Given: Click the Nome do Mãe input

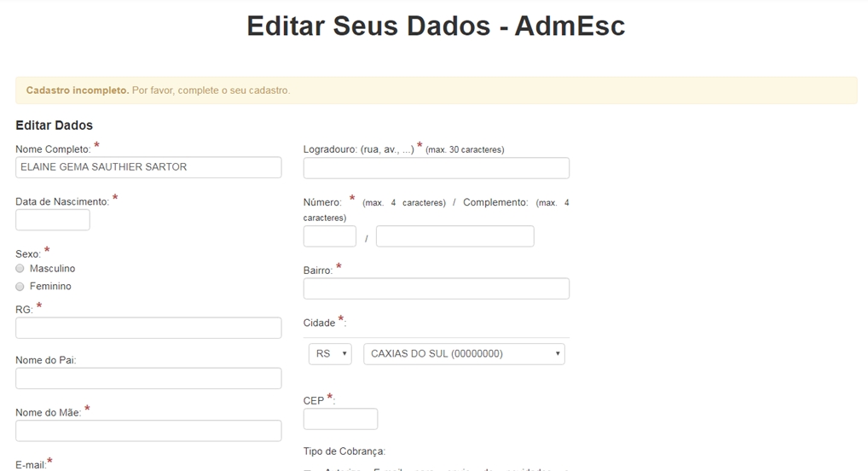Looking at the screenshot, I should 148,431.
